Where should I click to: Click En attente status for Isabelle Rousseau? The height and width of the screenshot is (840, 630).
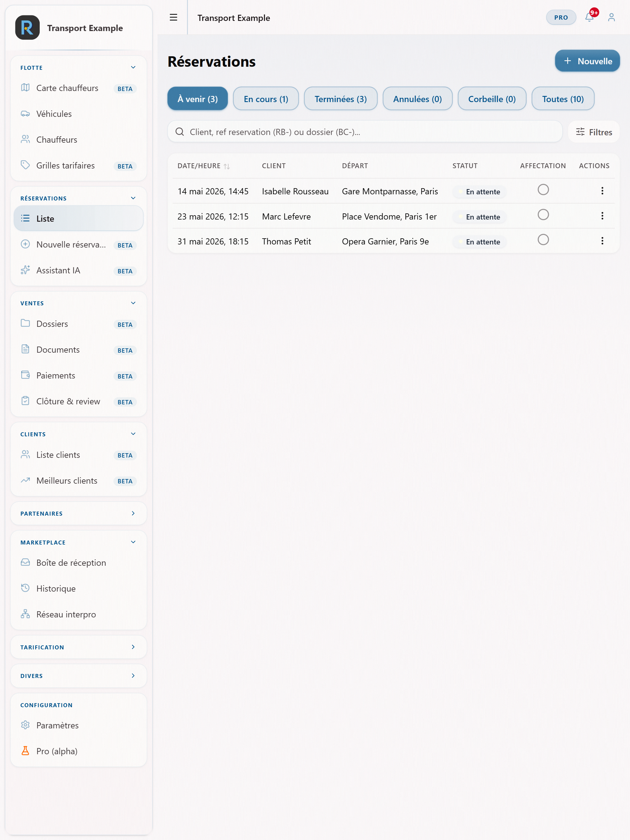coord(479,191)
